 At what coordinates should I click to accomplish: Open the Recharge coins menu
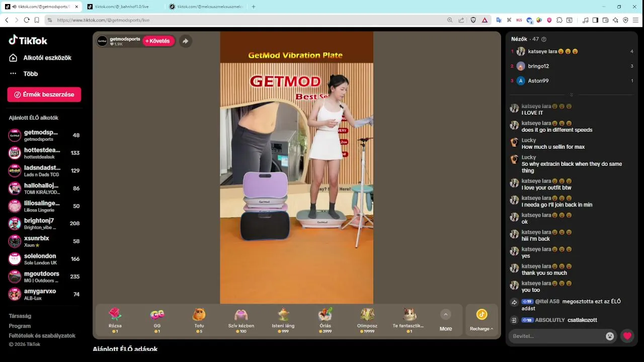[481, 320]
